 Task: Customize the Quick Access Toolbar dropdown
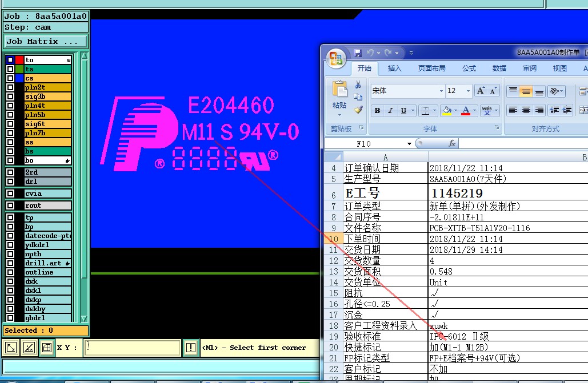[x=411, y=53]
